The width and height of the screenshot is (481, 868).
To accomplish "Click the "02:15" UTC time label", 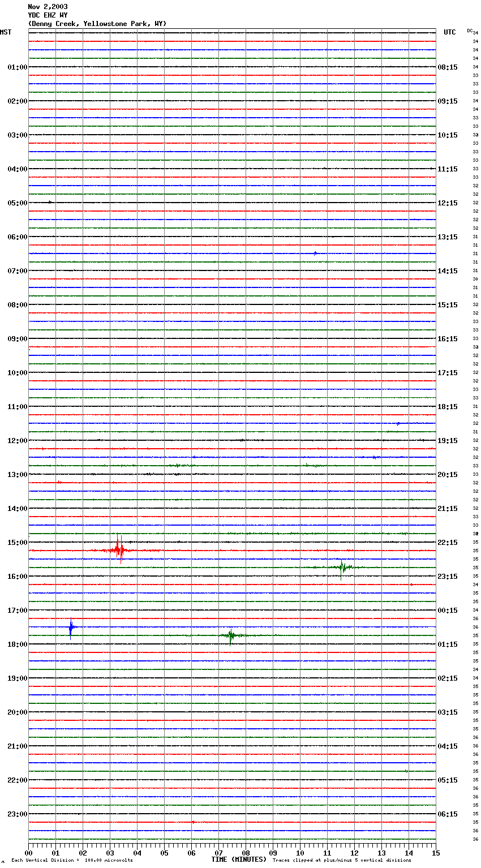I will 448,678.
